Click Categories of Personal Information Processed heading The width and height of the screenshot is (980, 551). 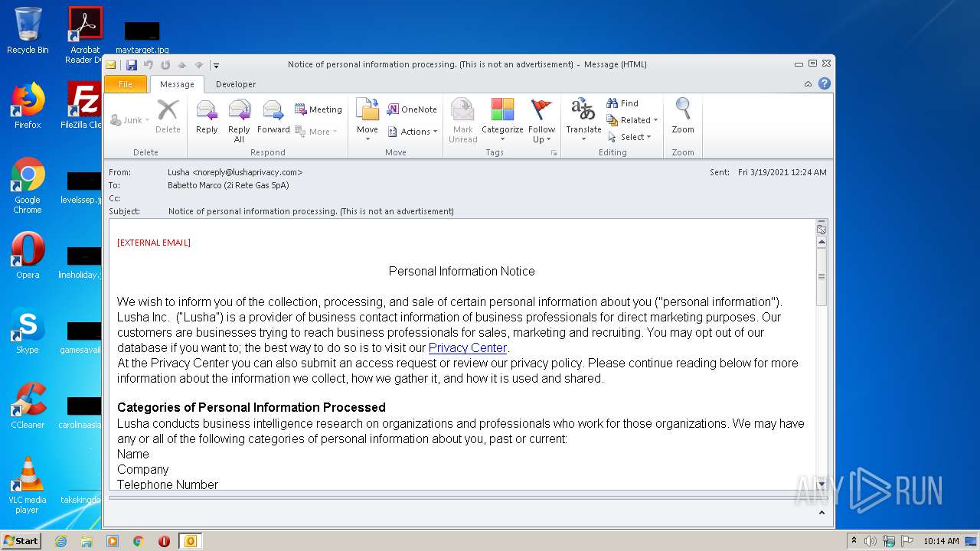(251, 407)
